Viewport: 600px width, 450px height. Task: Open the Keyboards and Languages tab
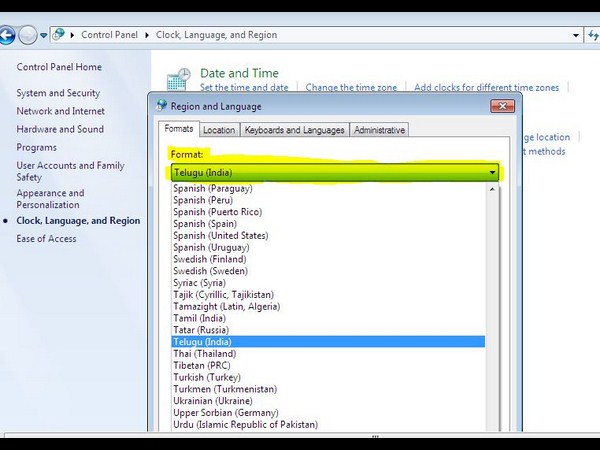click(294, 130)
